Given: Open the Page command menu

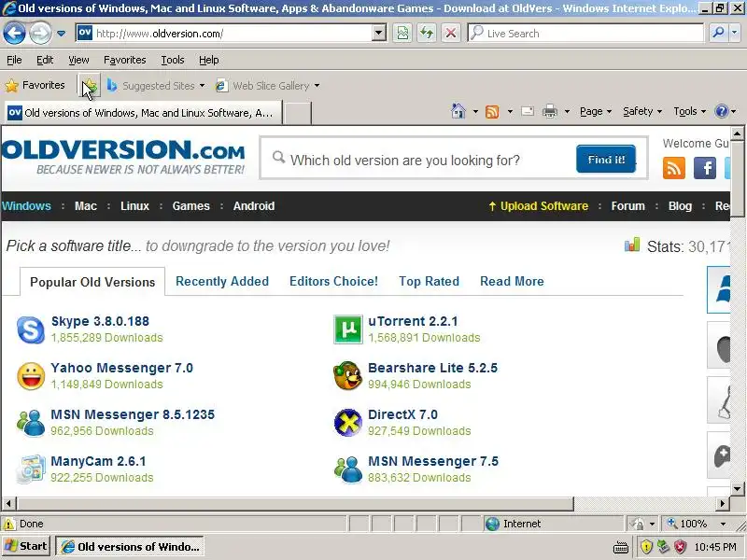Looking at the screenshot, I should pyautogui.click(x=596, y=111).
